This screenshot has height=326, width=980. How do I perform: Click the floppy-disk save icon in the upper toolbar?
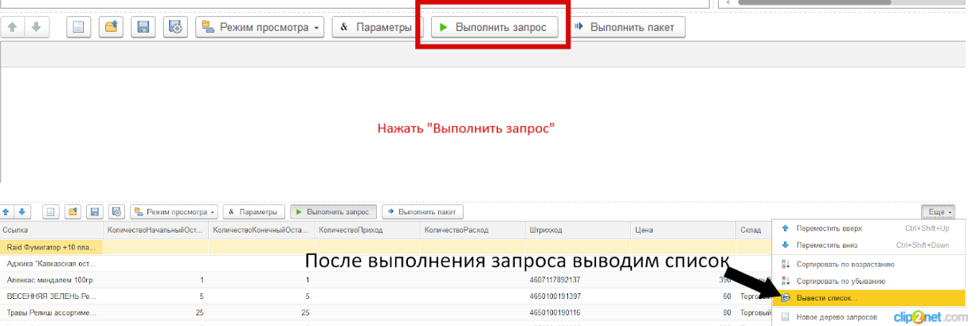[143, 27]
